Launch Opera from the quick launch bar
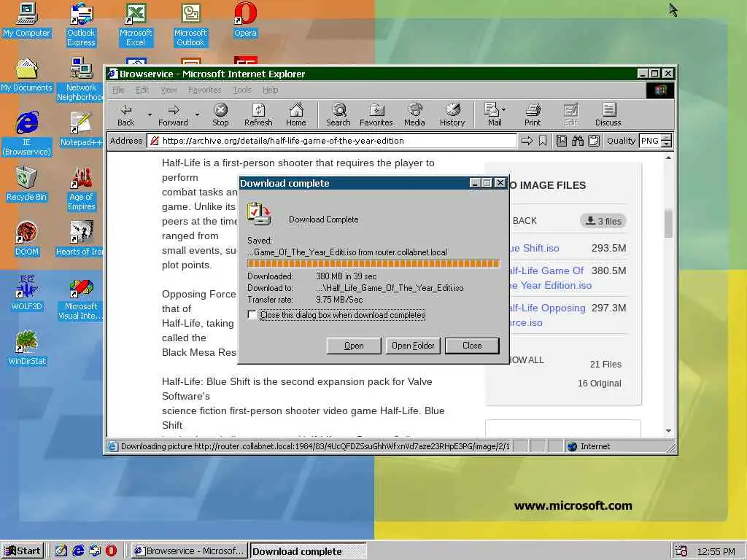The height and width of the screenshot is (560, 747). tap(111, 551)
